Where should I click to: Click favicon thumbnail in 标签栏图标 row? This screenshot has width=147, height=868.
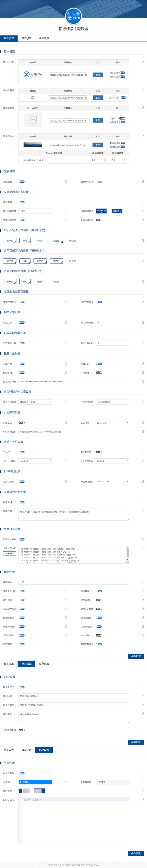[33, 98]
